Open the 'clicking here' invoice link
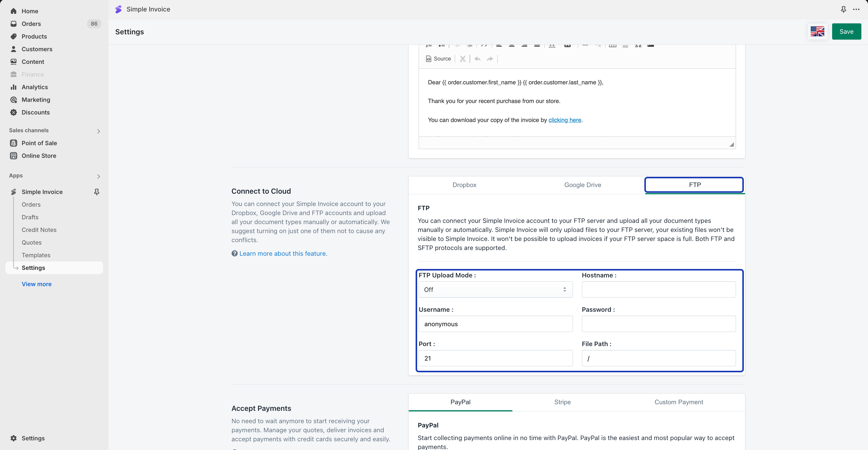868x450 pixels. click(x=565, y=120)
